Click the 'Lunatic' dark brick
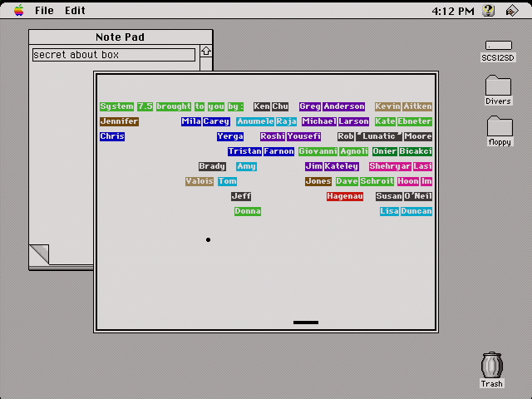532x399 pixels. [379, 136]
